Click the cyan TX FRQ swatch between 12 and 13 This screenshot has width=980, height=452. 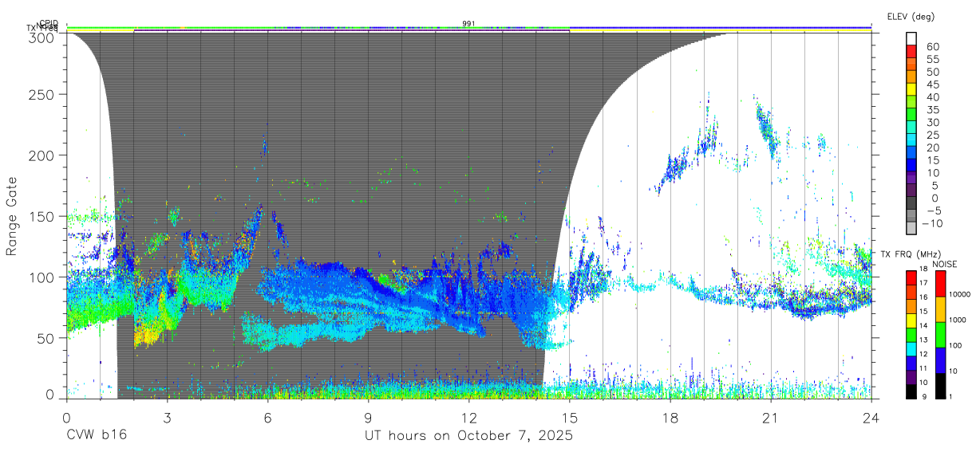(912, 348)
